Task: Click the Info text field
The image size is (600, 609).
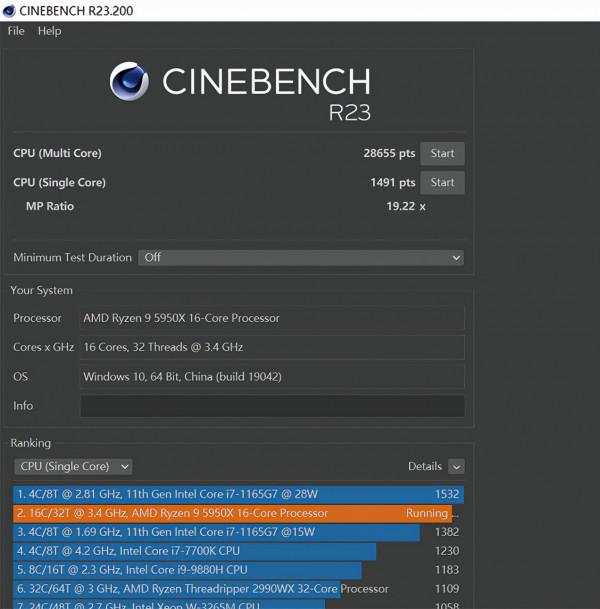Action: [x=272, y=406]
